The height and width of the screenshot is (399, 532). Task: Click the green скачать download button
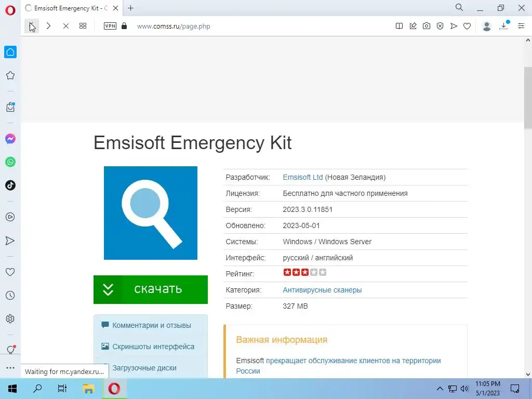click(x=151, y=289)
